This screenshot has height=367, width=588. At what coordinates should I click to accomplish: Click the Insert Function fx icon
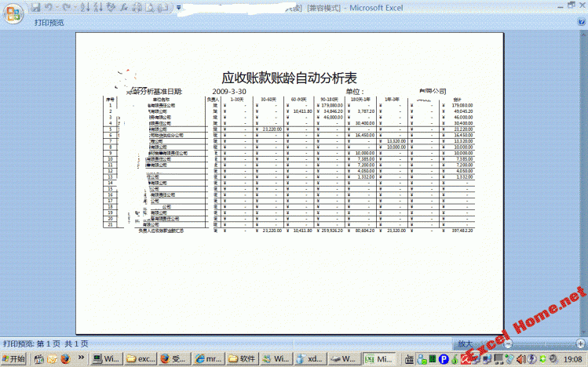(x=125, y=8)
